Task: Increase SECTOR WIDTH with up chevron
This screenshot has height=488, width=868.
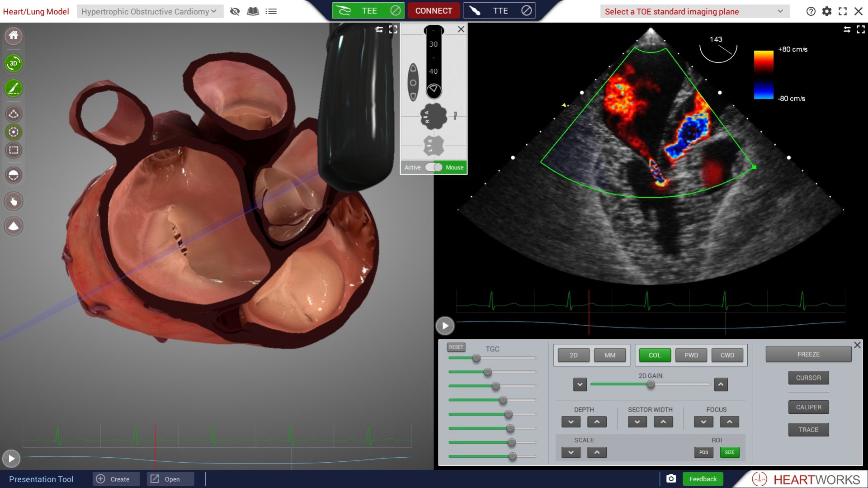Action: tap(663, 422)
